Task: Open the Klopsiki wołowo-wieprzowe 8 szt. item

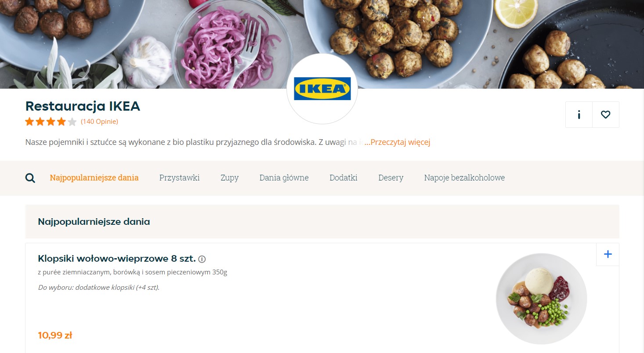Action: coord(117,258)
